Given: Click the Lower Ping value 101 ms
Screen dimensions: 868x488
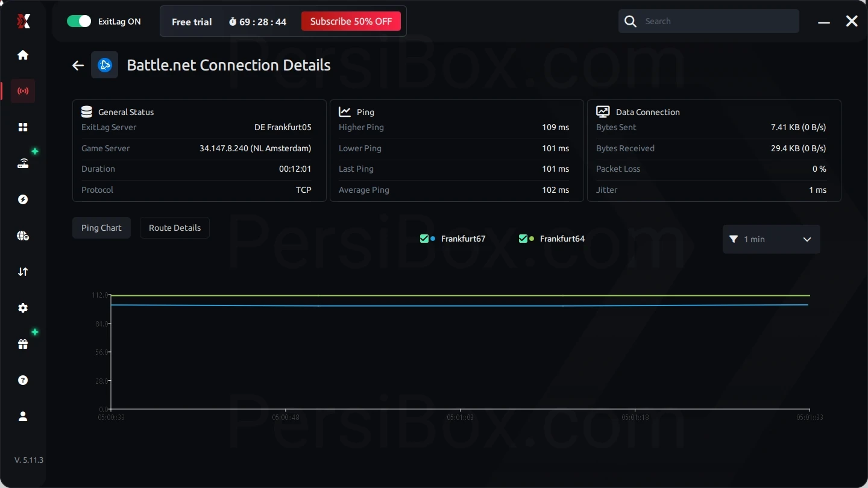Looking at the screenshot, I should [x=556, y=148].
